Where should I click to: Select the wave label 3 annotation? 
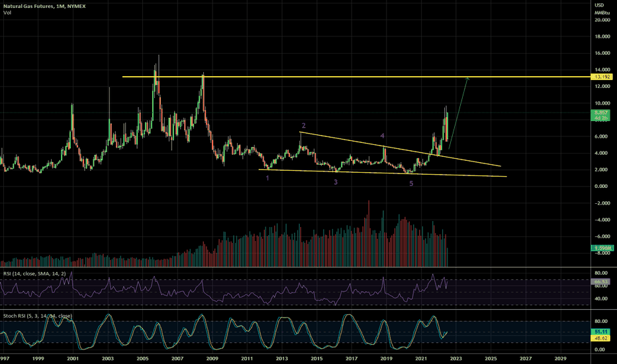pyautogui.click(x=336, y=182)
